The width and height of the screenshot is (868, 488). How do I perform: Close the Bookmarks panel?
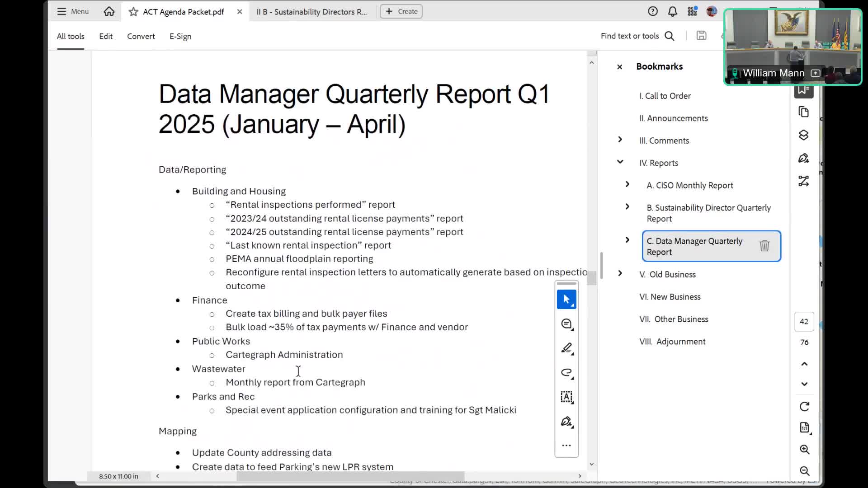tap(620, 67)
